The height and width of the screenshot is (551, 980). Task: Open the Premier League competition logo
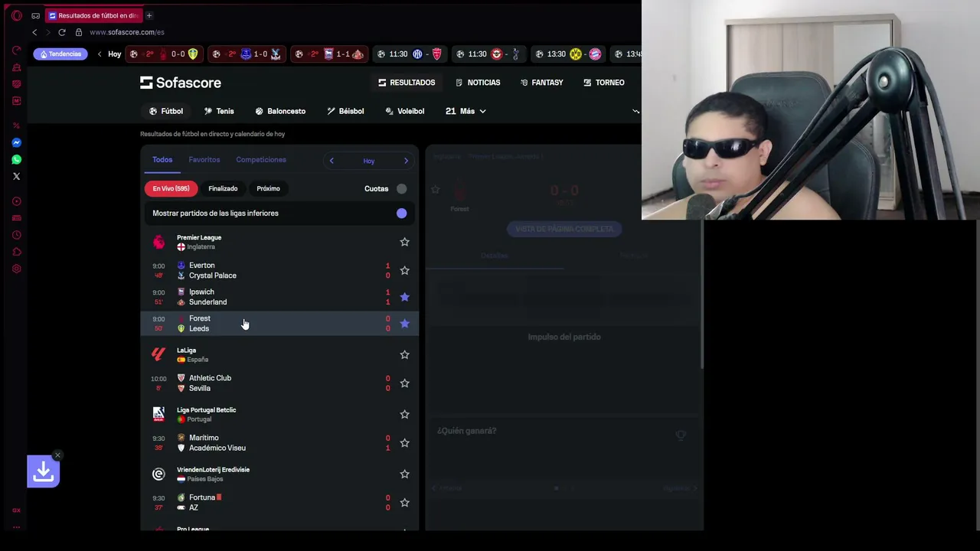[x=158, y=242]
